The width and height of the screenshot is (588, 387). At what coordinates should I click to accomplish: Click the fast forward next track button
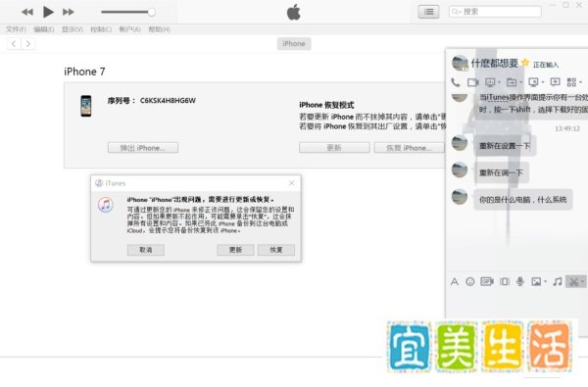tap(69, 12)
